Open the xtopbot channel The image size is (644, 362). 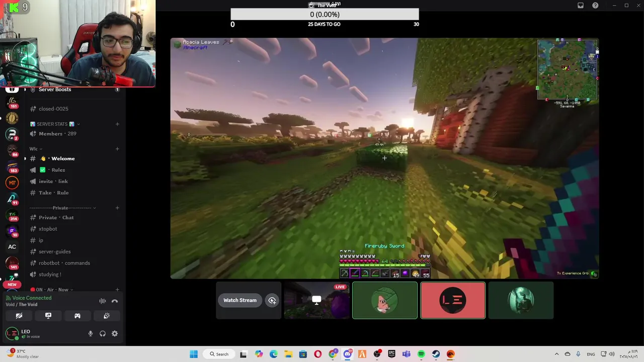[48, 229]
